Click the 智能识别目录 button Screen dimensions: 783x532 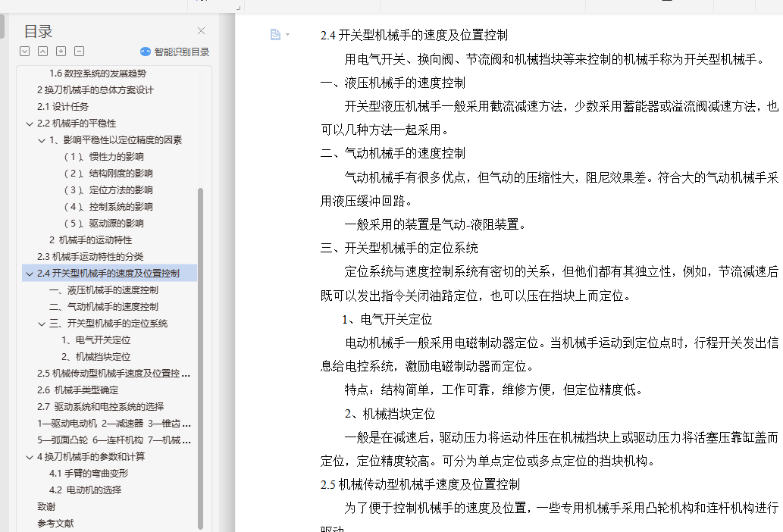tap(175, 52)
